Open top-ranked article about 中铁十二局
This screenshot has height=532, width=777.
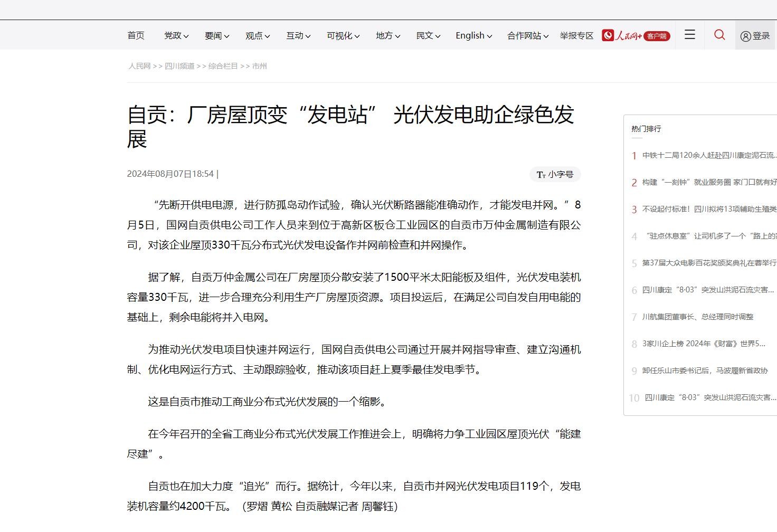coord(708,155)
